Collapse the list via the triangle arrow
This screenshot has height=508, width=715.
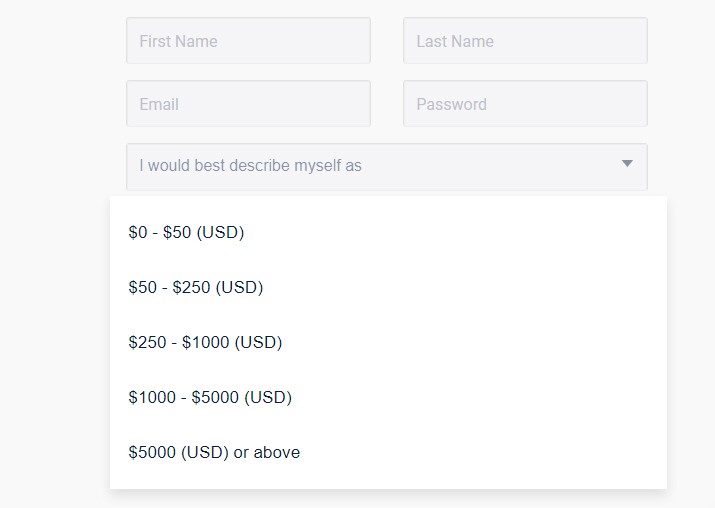pos(627,164)
